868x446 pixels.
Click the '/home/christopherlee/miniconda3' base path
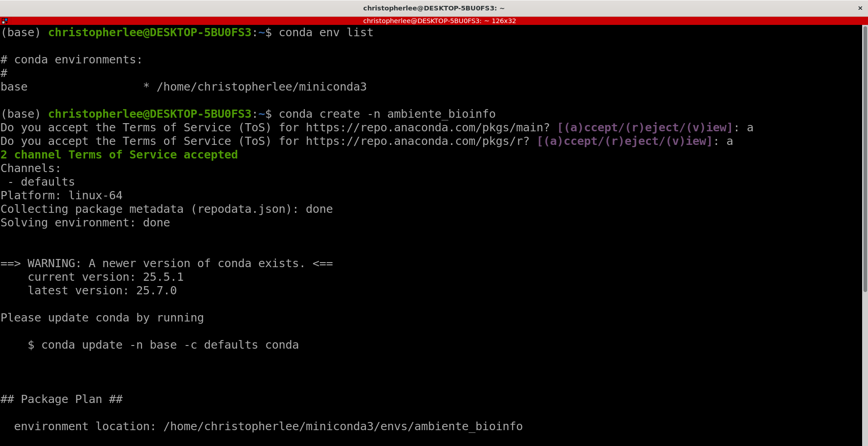pos(261,87)
